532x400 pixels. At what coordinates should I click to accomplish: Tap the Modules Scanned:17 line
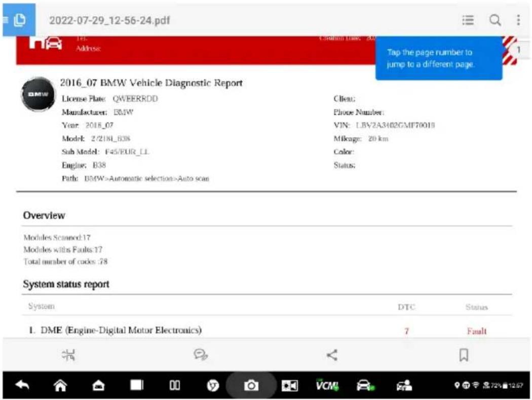click(57, 237)
